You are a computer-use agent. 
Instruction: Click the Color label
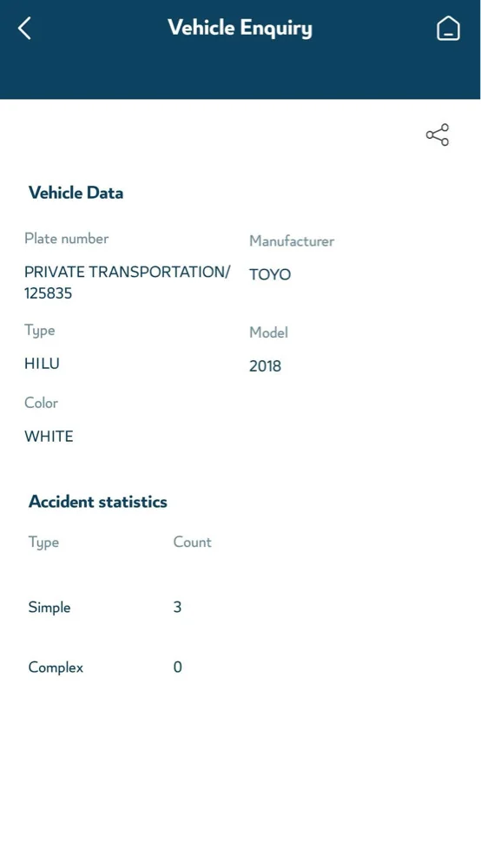click(41, 403)
